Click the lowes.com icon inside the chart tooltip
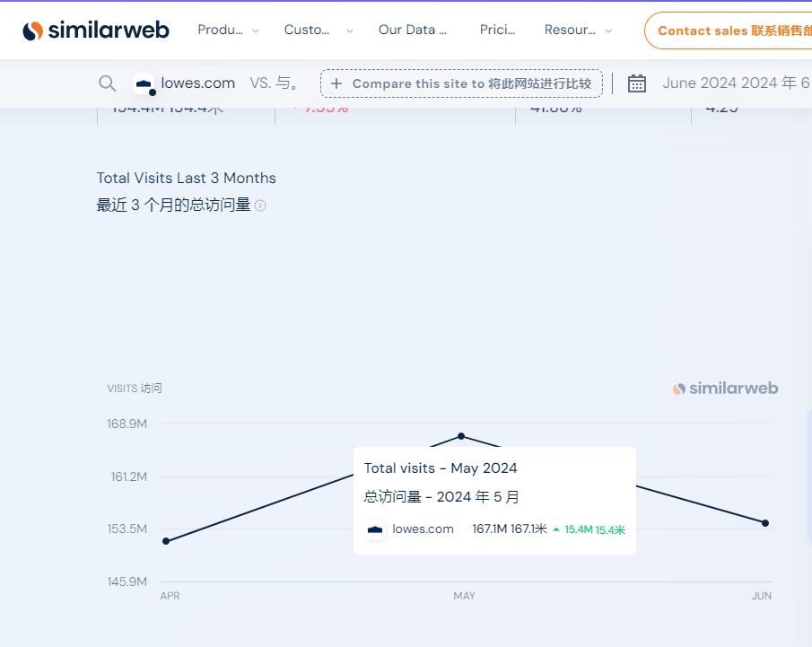 tap(376, 529)
